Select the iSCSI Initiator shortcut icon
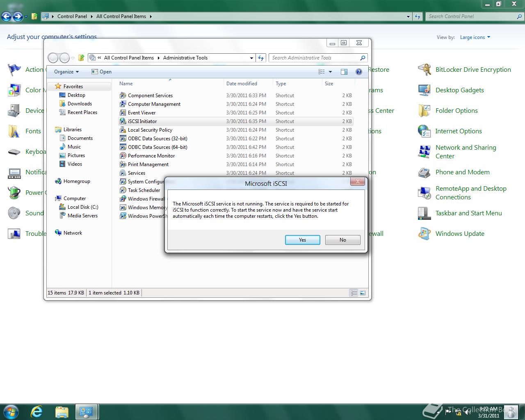The width and height of the screenshot is (525, 420). pos(123,121)
